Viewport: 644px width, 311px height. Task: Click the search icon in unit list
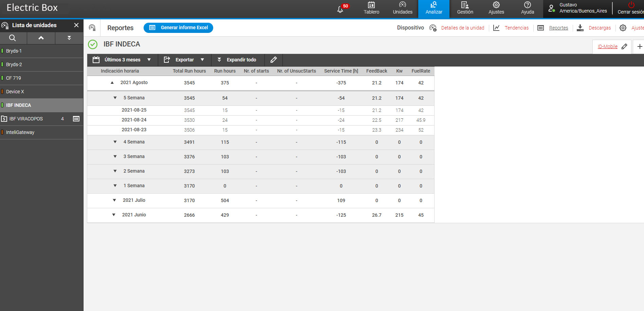[13, 38]
